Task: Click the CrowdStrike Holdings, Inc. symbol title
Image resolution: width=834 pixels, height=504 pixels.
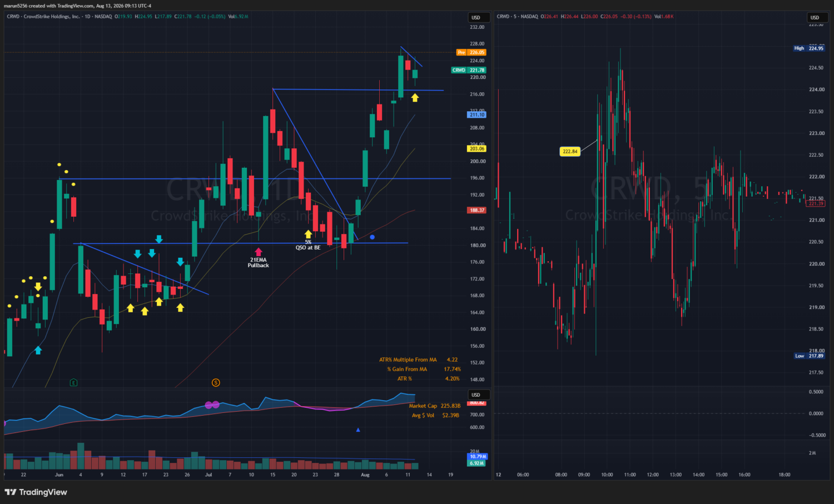Action: 52,17
